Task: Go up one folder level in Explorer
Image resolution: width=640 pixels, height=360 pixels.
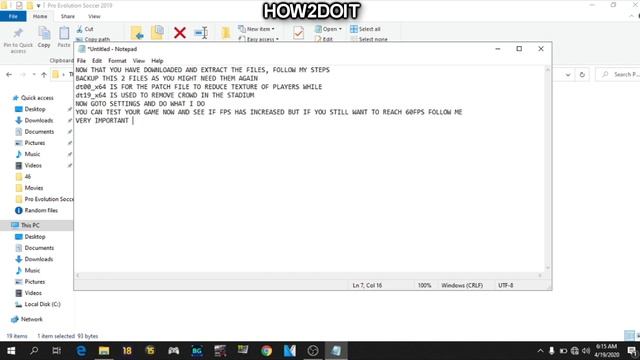Action: [44, 74]
